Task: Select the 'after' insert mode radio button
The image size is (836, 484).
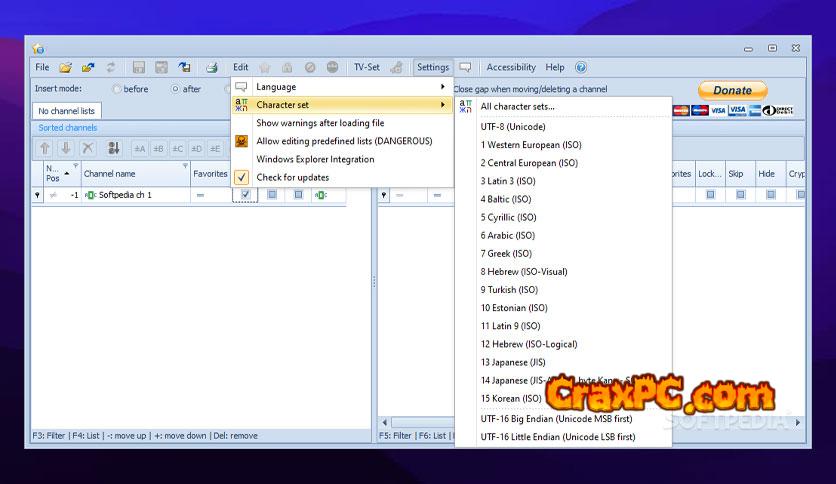Action: 175,89
